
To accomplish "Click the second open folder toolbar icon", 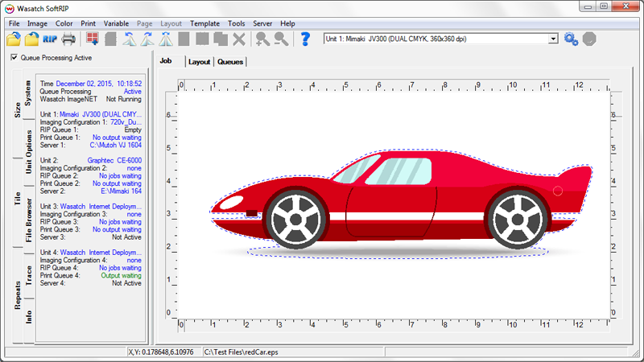I will tap(31, 39).
